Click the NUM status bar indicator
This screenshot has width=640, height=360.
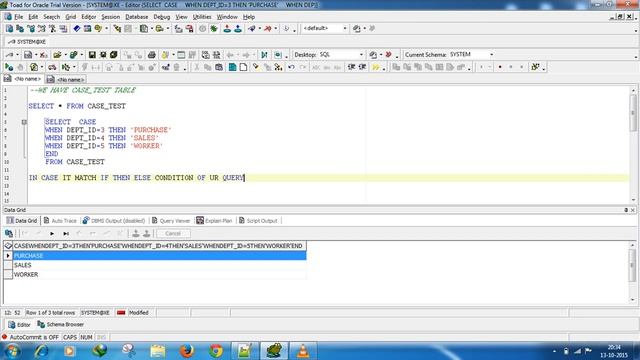point(86,337)
